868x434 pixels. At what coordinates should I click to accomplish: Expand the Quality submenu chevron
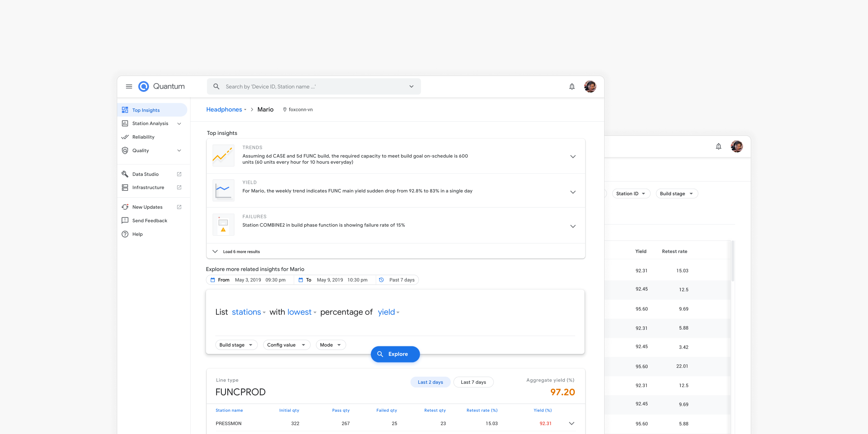[x=179, y=151]
